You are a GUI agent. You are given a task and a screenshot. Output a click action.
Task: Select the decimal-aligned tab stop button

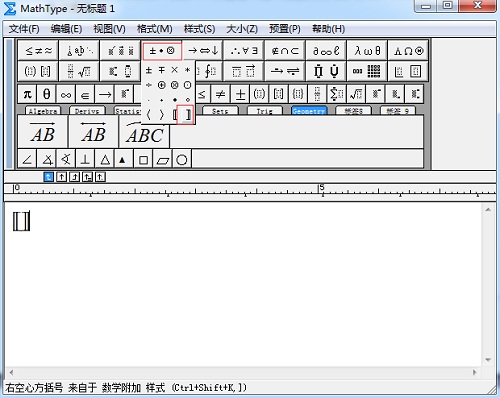100,177
